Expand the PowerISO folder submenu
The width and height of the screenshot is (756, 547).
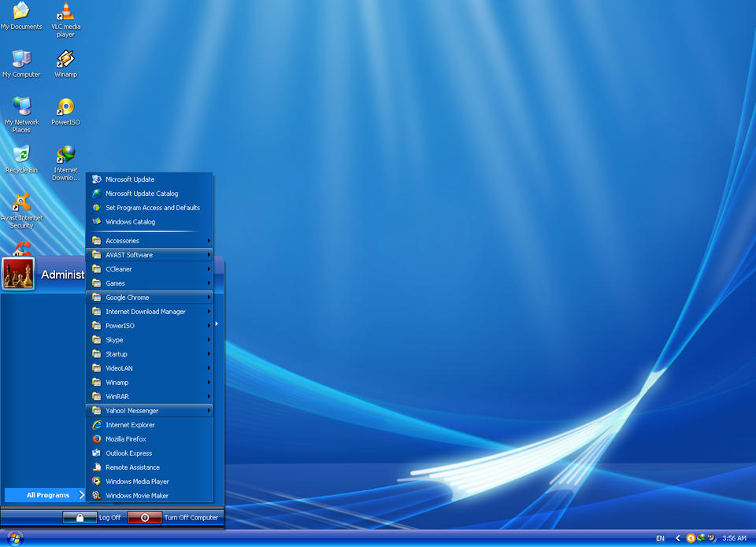pos(150,325)
